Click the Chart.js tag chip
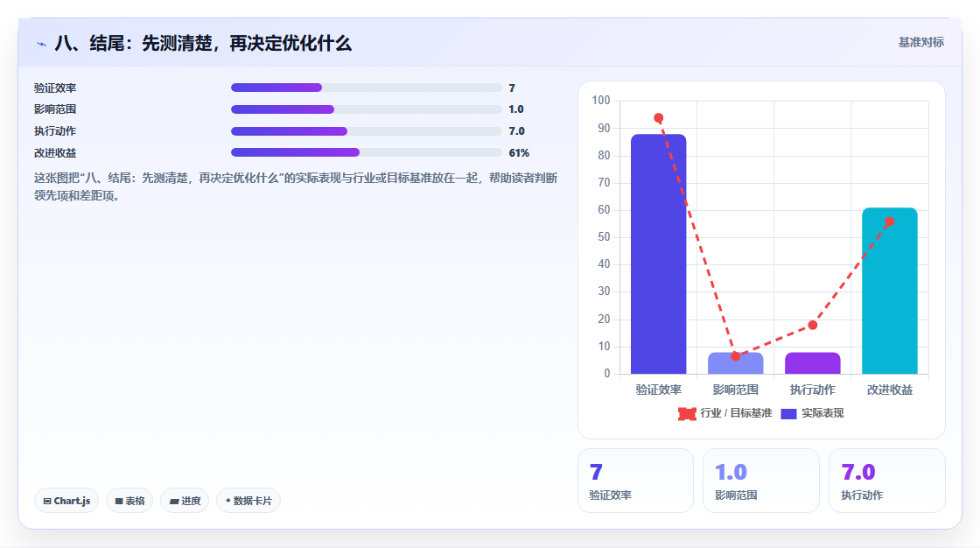The width and height of the screenshot is (980, 548). point(66,501)
